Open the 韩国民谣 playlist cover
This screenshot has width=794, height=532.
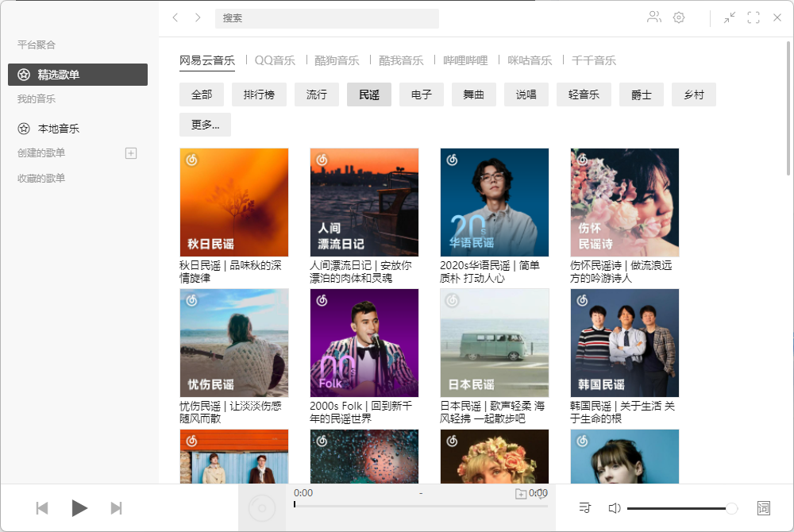tap(624, 343)
